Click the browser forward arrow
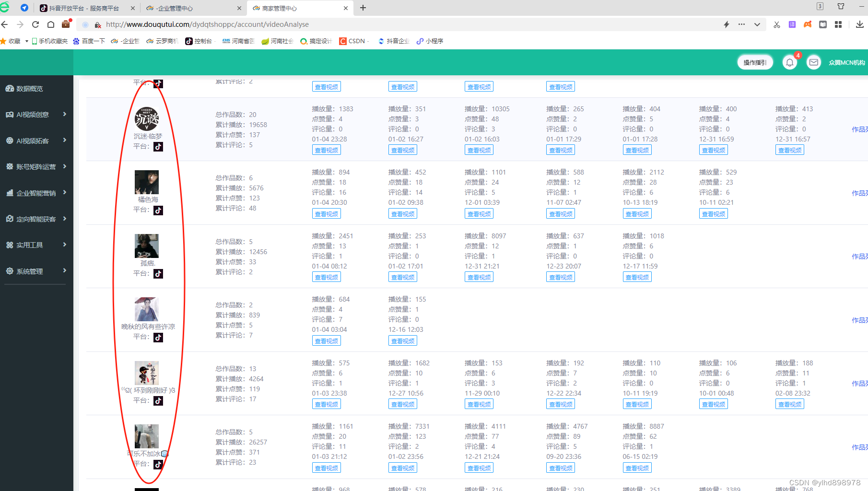 point(20,24)
